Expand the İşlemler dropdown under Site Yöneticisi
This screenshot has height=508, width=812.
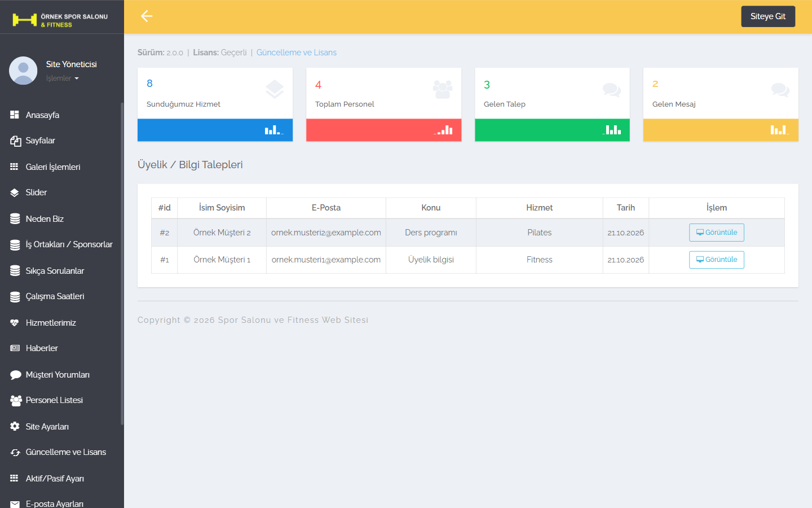pyautogui.click(x=62, y=78)
